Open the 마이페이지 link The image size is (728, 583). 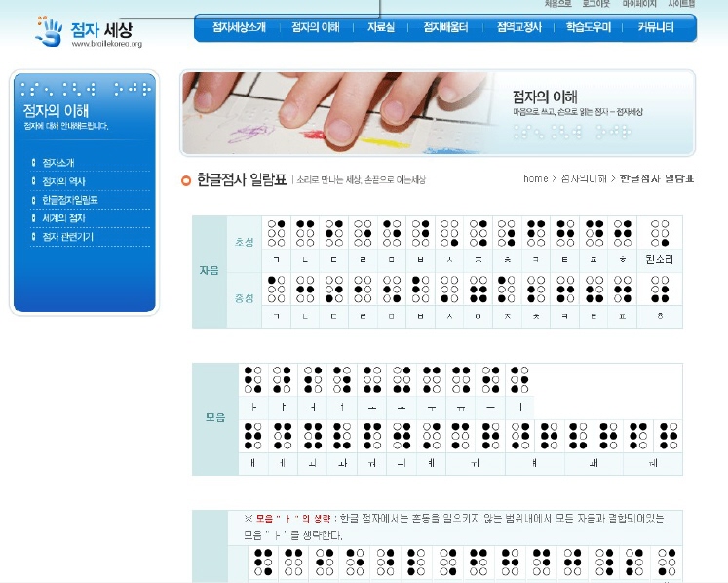pos(639,4)
